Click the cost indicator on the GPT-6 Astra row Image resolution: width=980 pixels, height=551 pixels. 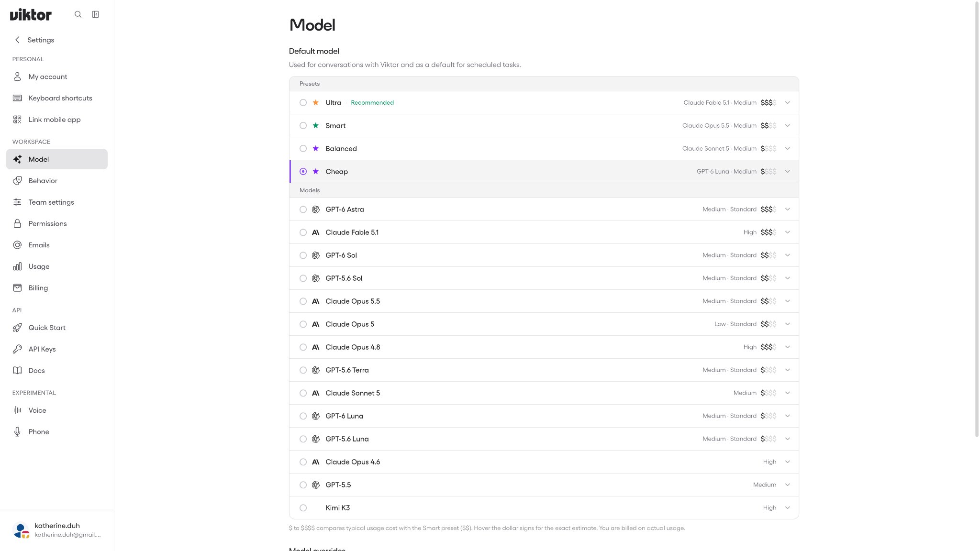coord(768,209)
